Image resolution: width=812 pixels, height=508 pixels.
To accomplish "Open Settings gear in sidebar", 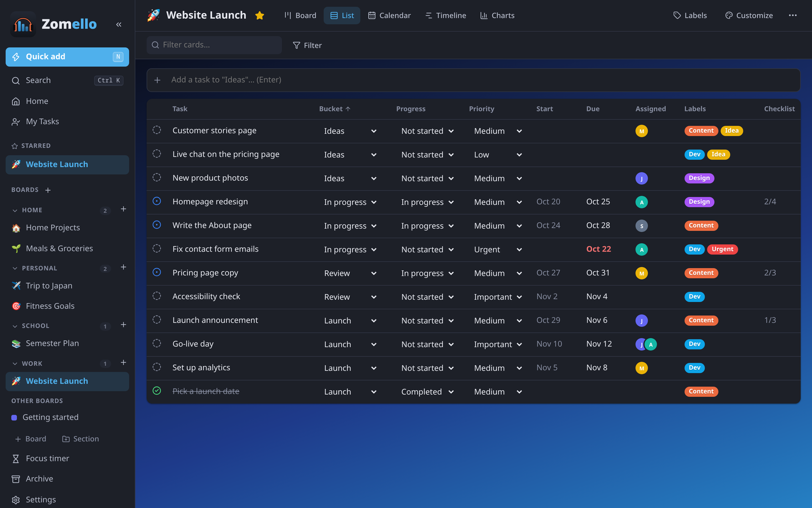I will [x=67, y=499].
